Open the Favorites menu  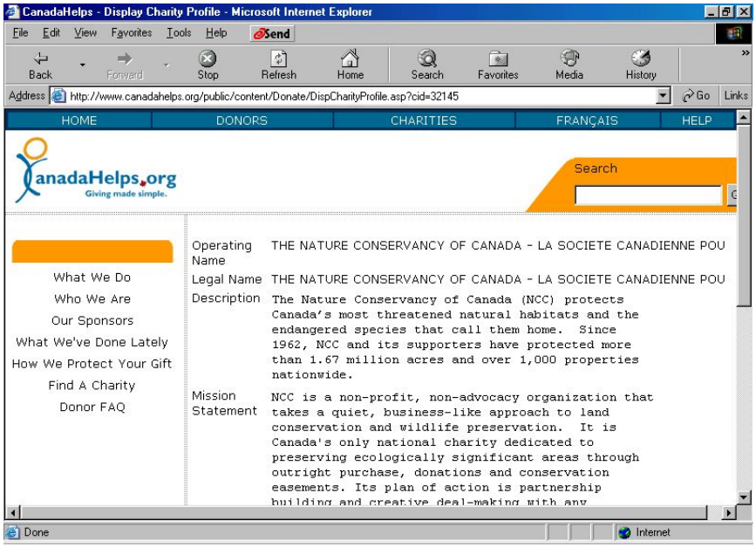[x=131, y=33]
